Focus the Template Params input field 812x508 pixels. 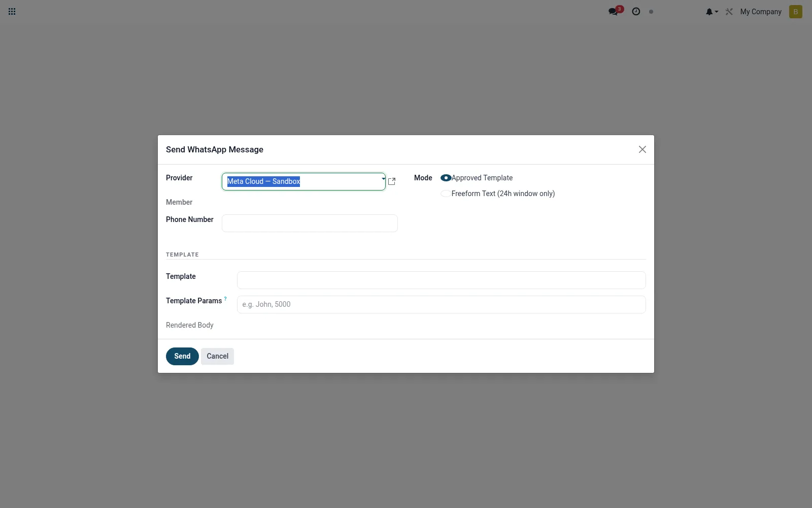tap(442, 304)
